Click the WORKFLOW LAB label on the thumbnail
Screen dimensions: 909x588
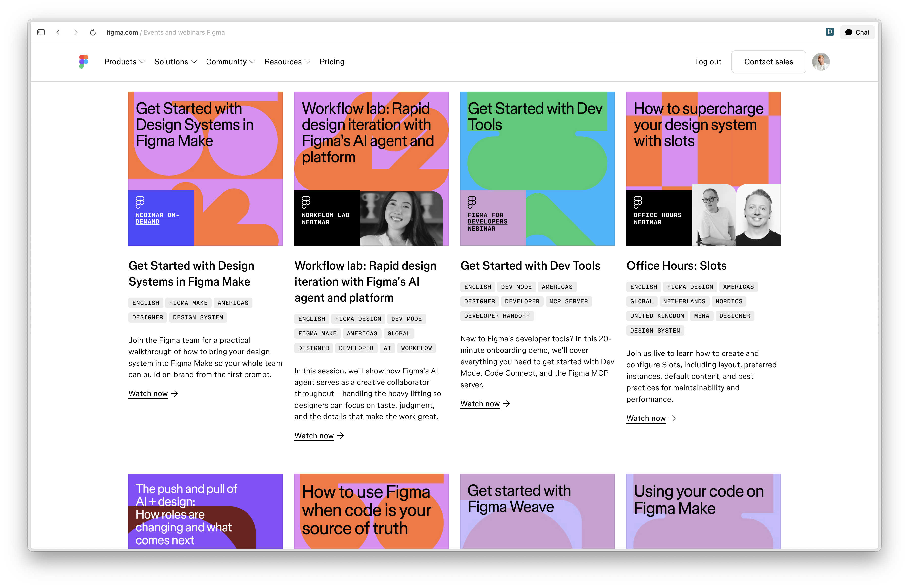325,215
